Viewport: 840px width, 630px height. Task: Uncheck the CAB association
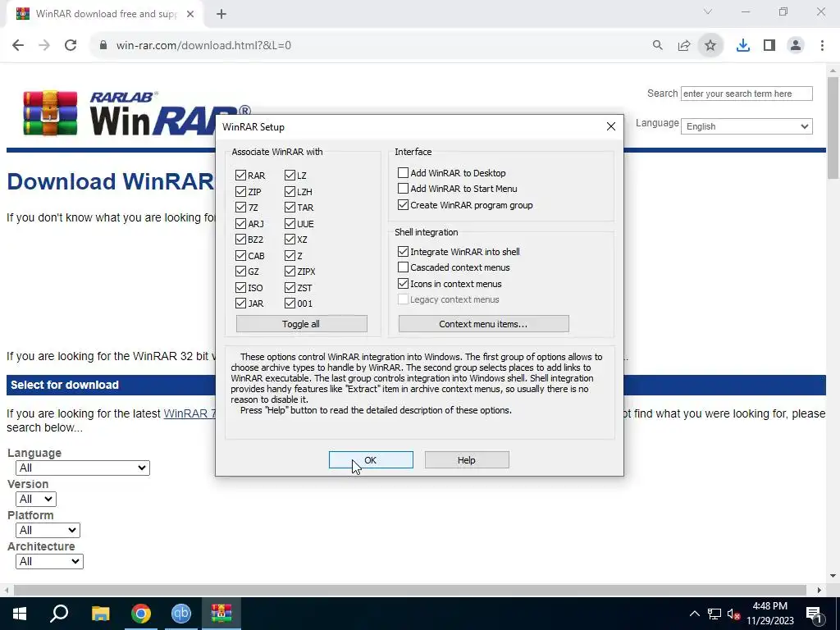tap(240, 256)
